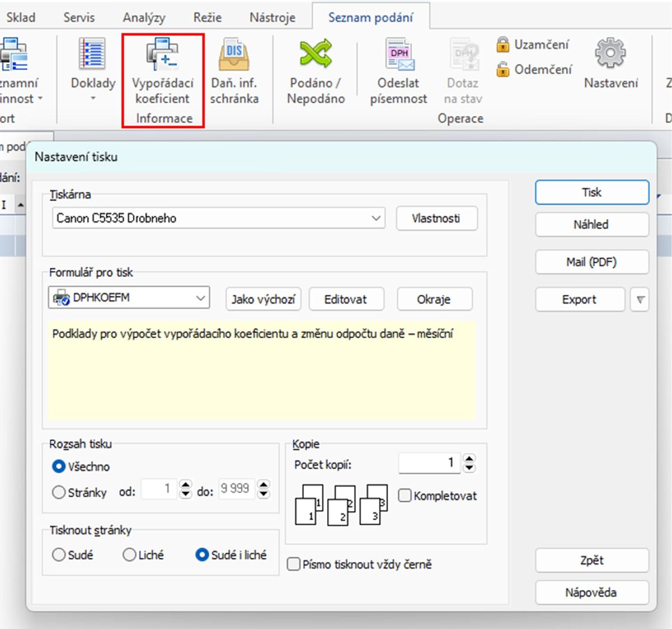Click the Náhled preview button
672x629 pixels.
click(x=591, y=225)
